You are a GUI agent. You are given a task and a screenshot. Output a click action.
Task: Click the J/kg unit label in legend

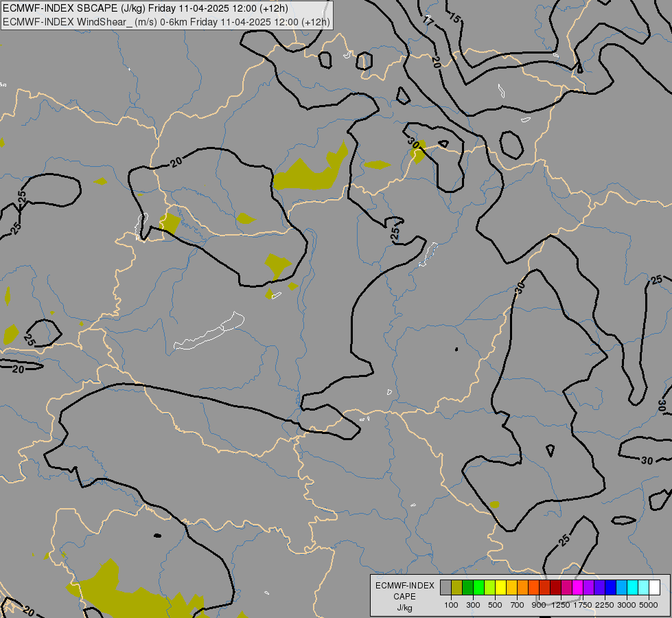pyautogui.click(x=404, y=608)
